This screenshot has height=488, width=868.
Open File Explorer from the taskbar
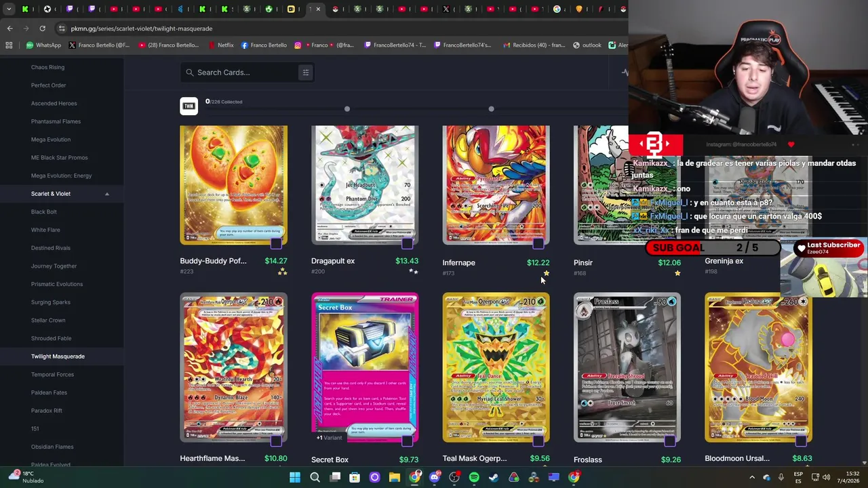point(394,477)
